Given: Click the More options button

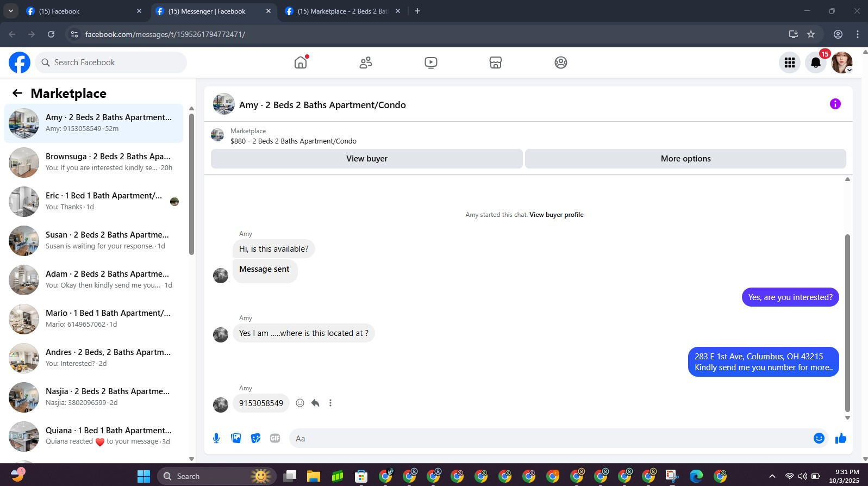Looking at the screenshot, I should tap(685, 159).
